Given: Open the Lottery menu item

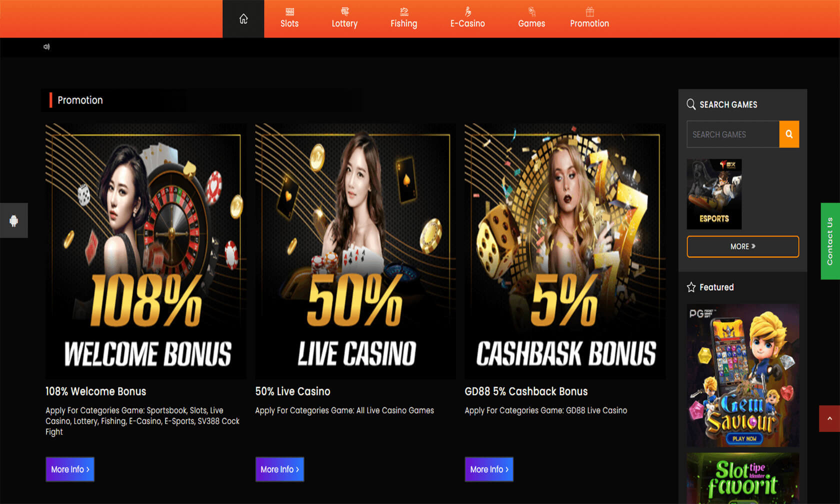Looking at the screenshot, I should click(x=344, y=18).
